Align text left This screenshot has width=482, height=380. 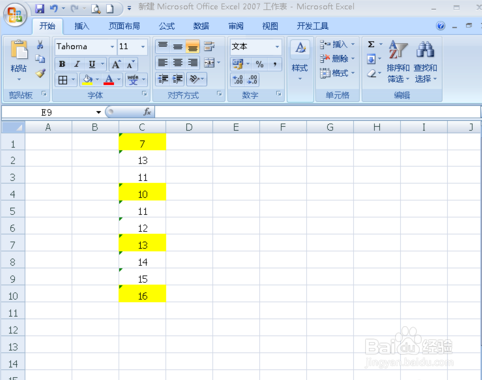[163, 63]
